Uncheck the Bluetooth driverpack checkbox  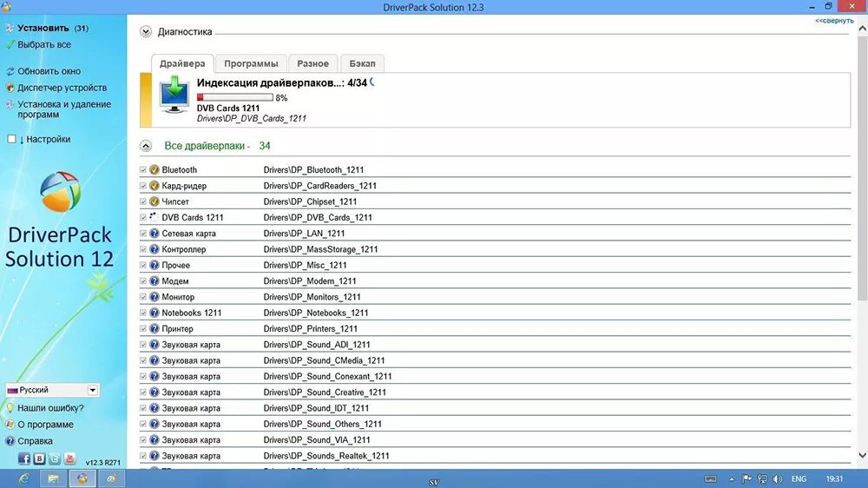pyautogui.click(x=143, y=170)
